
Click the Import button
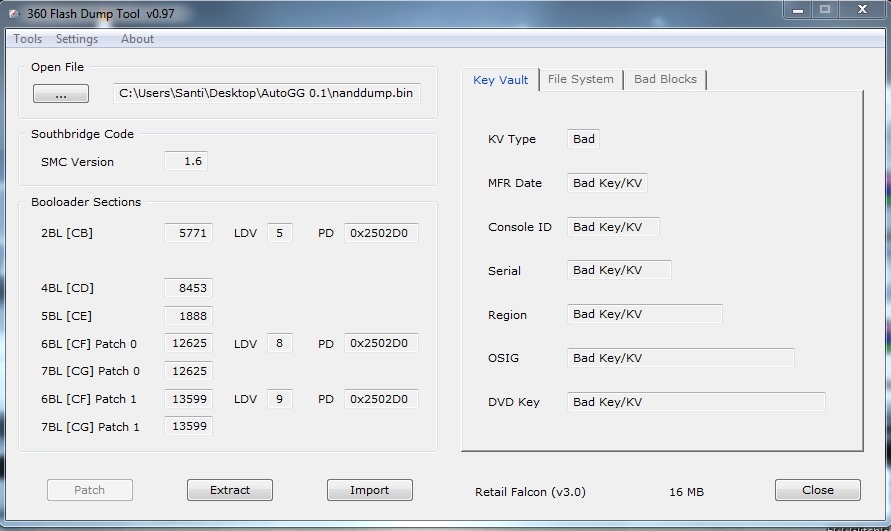(x=369, y=490)
